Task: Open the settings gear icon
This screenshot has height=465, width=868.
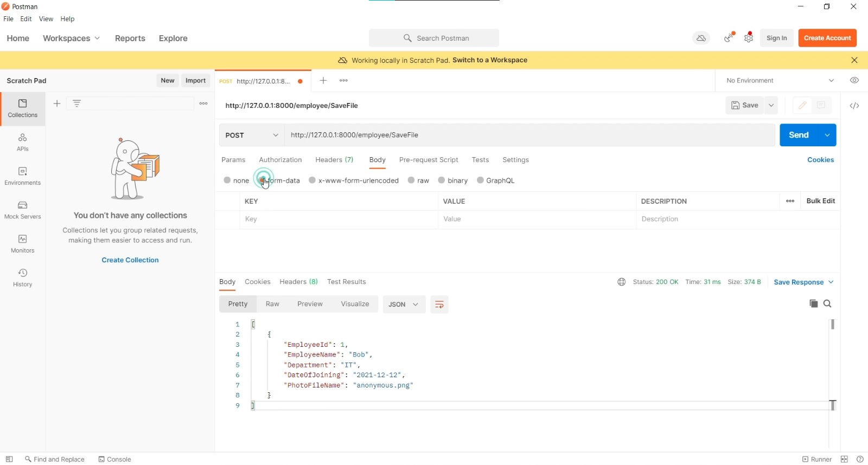Action: click(x=749, y=38)
